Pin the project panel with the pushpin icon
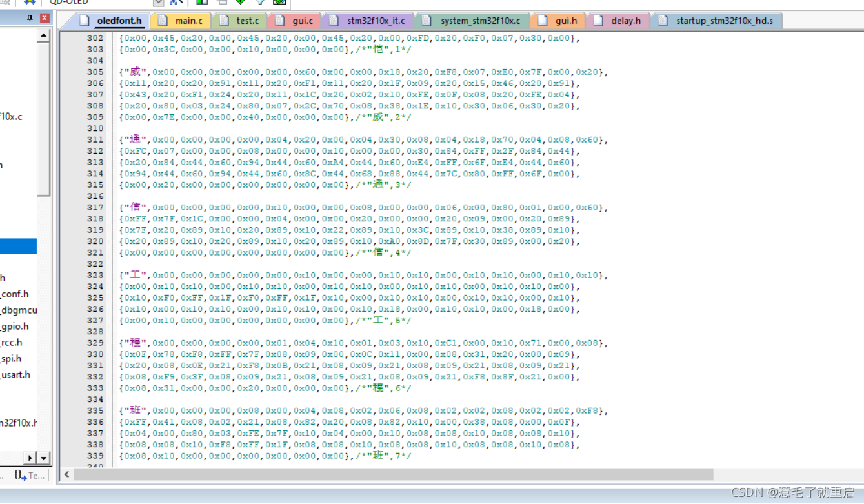Viewport: 864px width, 504px height. [30, 18]
